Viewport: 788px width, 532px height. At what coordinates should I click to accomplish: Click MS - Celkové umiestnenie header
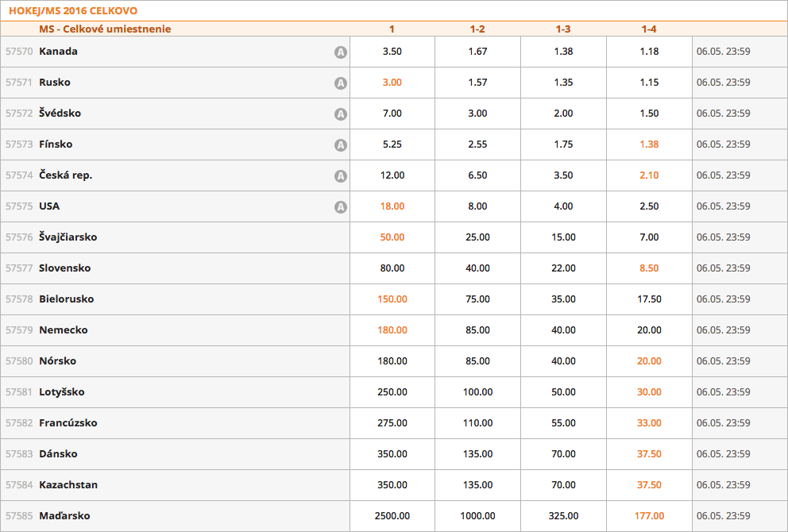coord(105,29)
